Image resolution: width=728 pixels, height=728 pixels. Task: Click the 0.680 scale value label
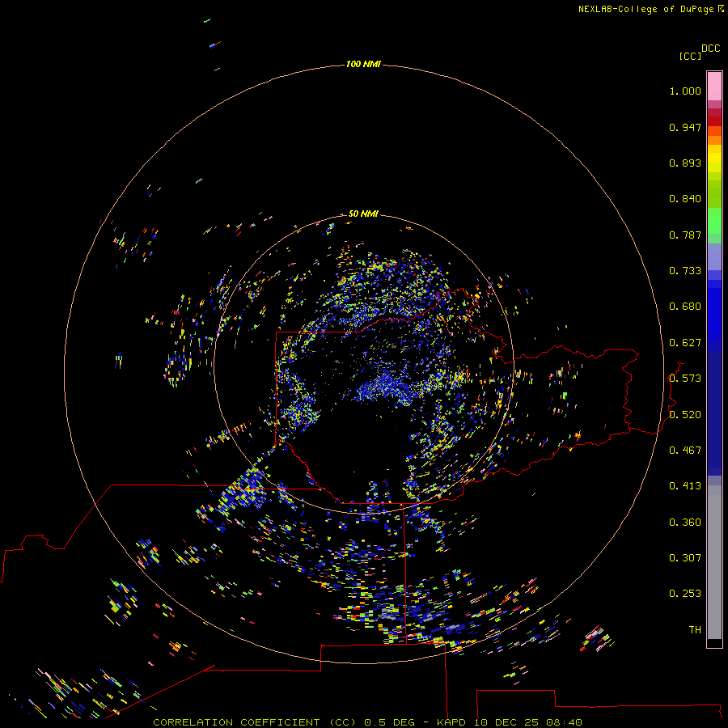click(684, 307)
